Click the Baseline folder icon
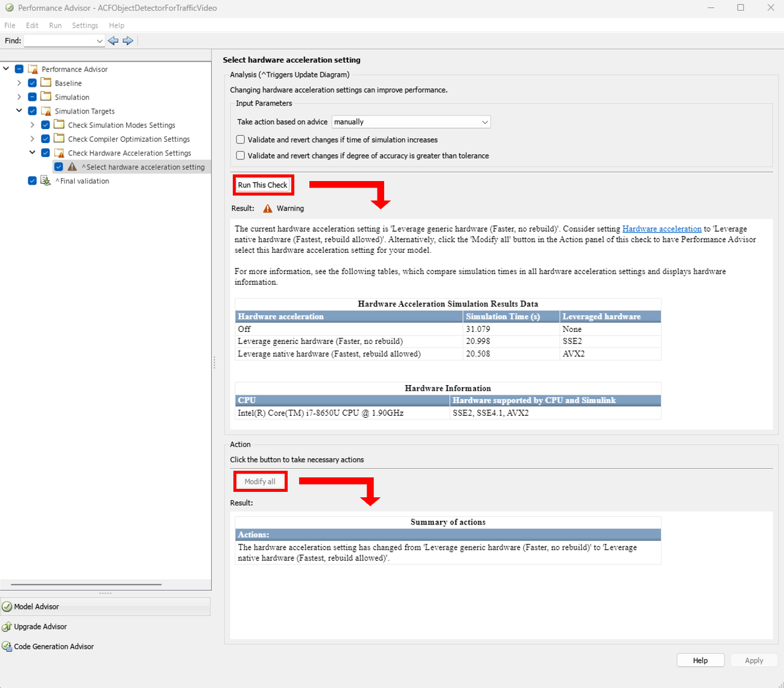The image size is (784, 688). [46, 83]
